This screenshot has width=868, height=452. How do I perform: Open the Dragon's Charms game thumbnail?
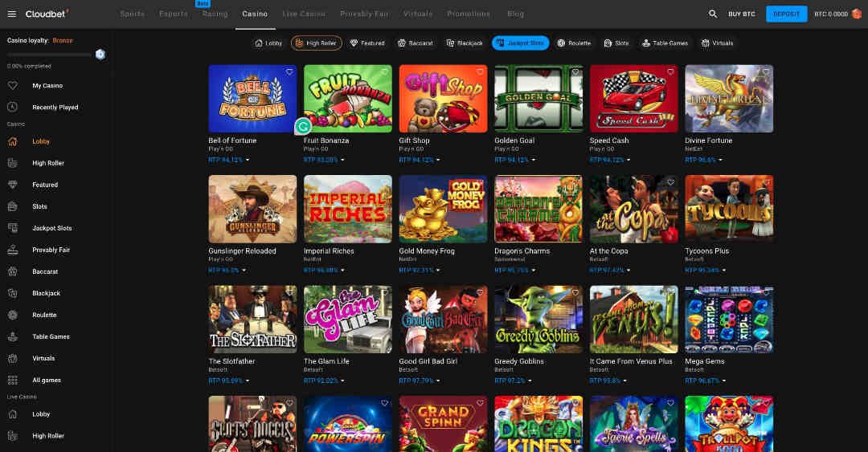538,209
